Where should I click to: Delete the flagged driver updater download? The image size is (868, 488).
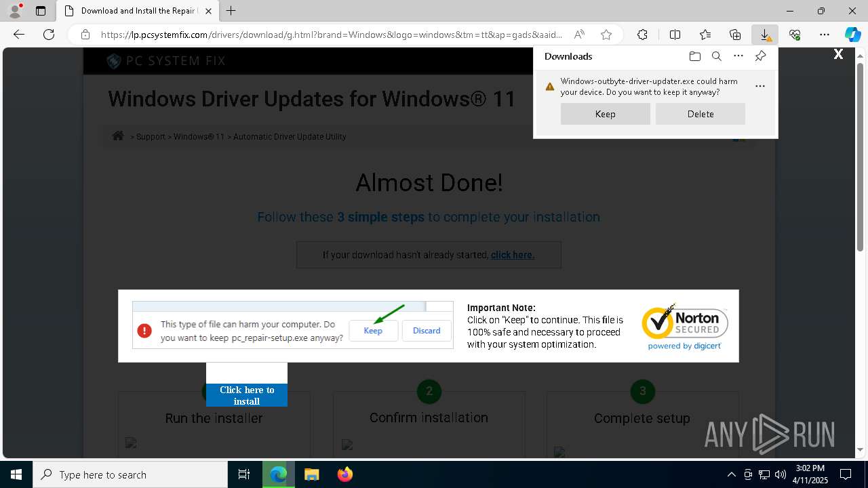coord(701,114)
